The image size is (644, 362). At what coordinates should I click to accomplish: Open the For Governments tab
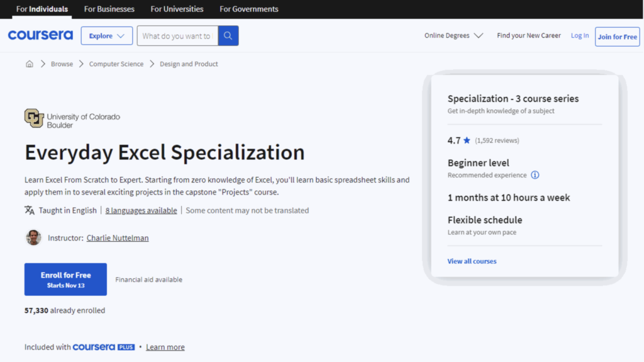(249, 9)
